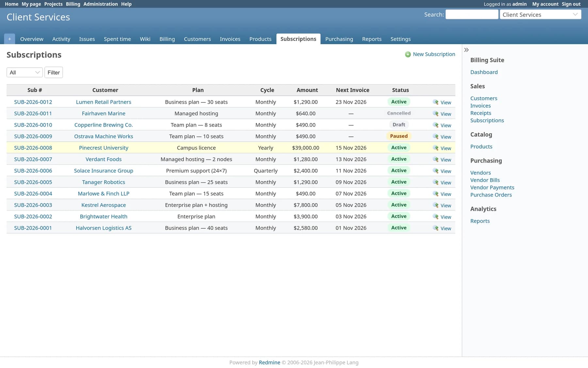The height and width of the screenshot is (368, 588).
Task: Open Projects in the top menu
Action: click(x=53, y=4)
